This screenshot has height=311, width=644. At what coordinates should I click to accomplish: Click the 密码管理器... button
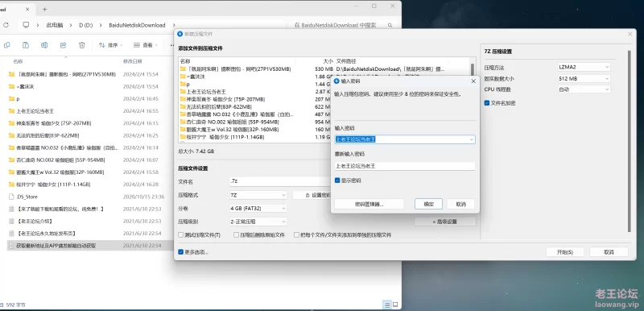click(x=369, y=204)
